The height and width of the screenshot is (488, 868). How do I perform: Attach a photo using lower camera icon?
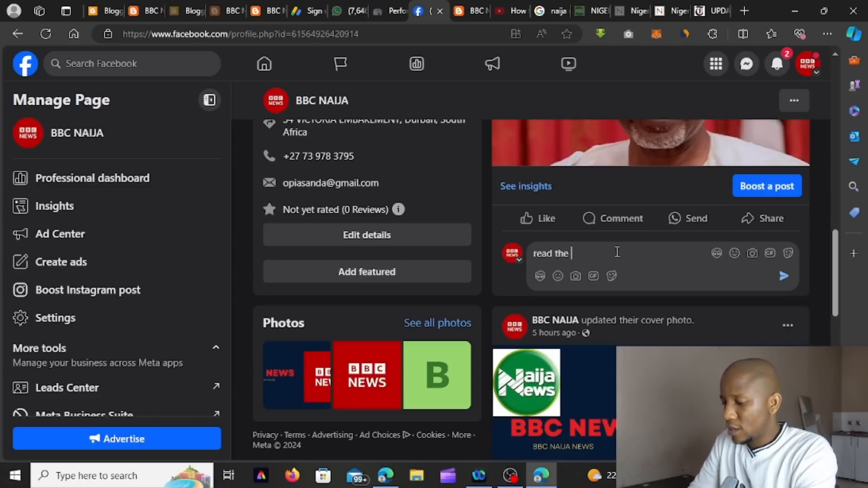pos(576,276)
